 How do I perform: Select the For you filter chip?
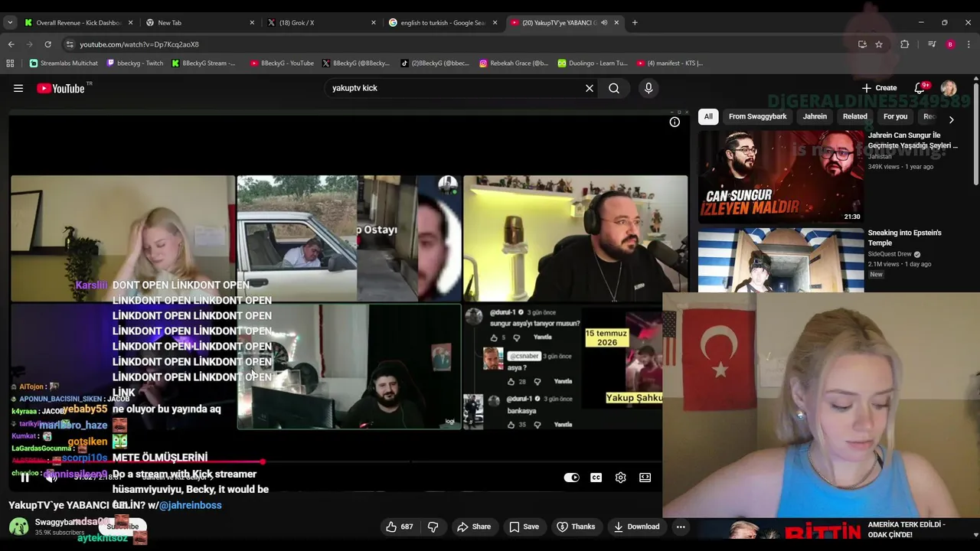895,116
